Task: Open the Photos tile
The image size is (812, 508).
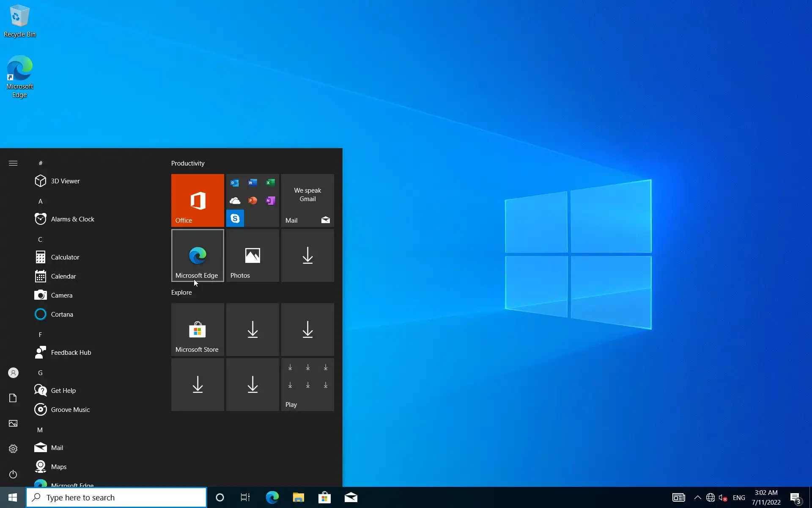Action: 252,255
